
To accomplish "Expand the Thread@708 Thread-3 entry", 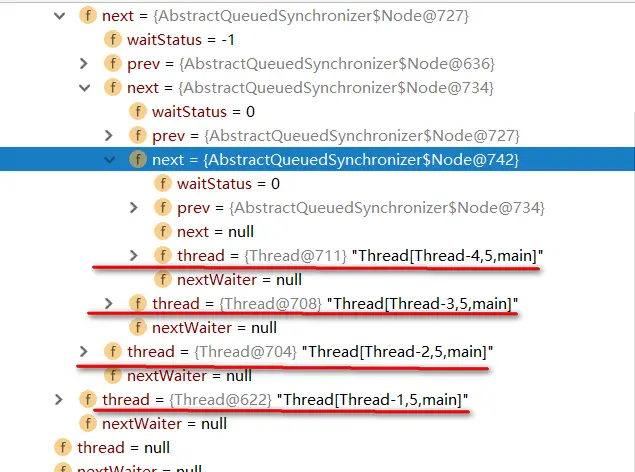I will click(x=109, y=304).
